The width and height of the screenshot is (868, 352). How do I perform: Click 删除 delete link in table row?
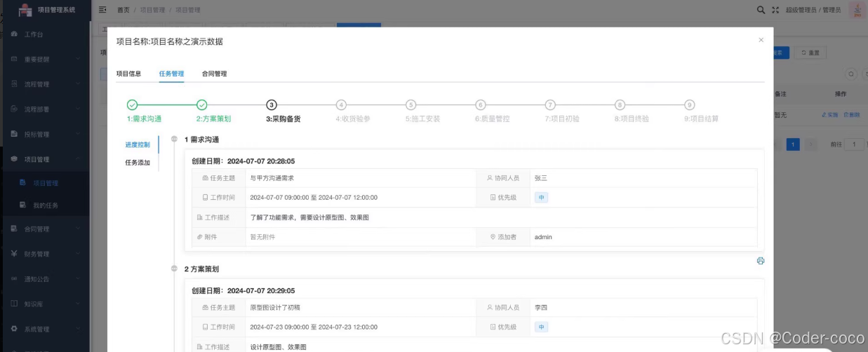click(851, 114)
